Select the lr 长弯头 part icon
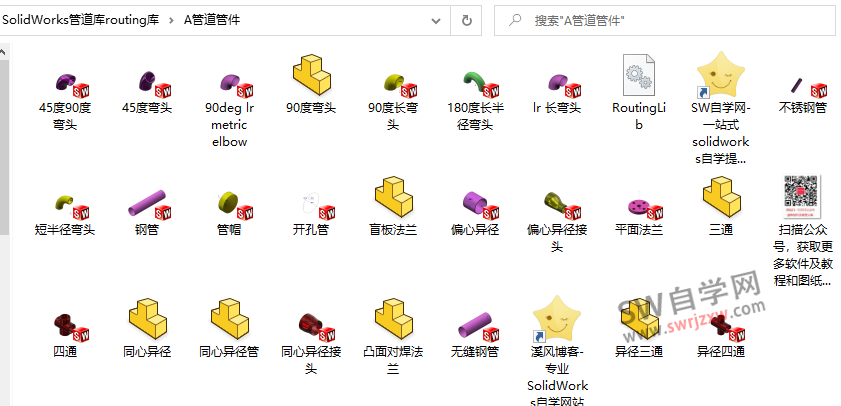This screenshot has height=406, width=841. point(564,85)
